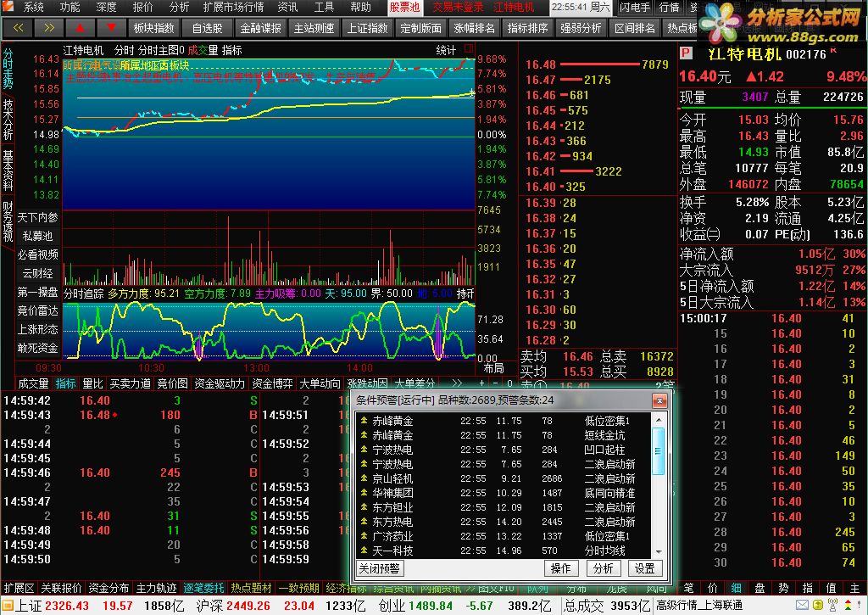Click the 闪电手 button in top bar

634,7
